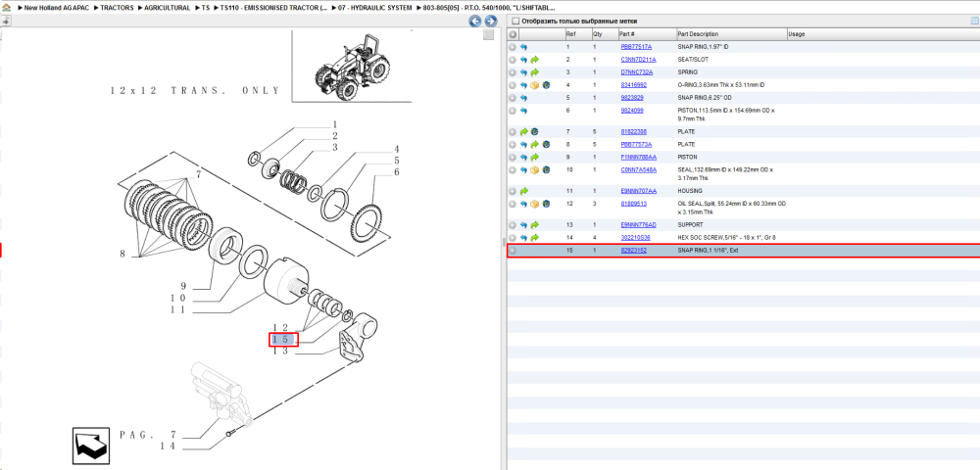This screenshot has width=980, height=470.
Task: Click green arrow on HOUSING row
Action: 523,191
